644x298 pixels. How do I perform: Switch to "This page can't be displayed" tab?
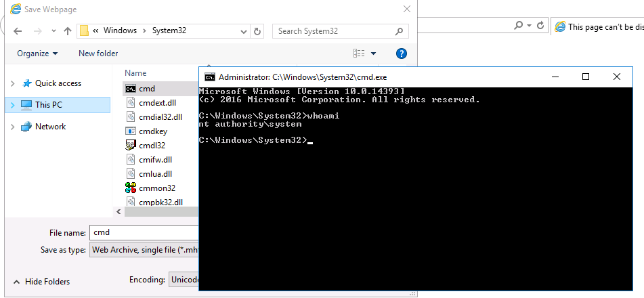point(598,26)
